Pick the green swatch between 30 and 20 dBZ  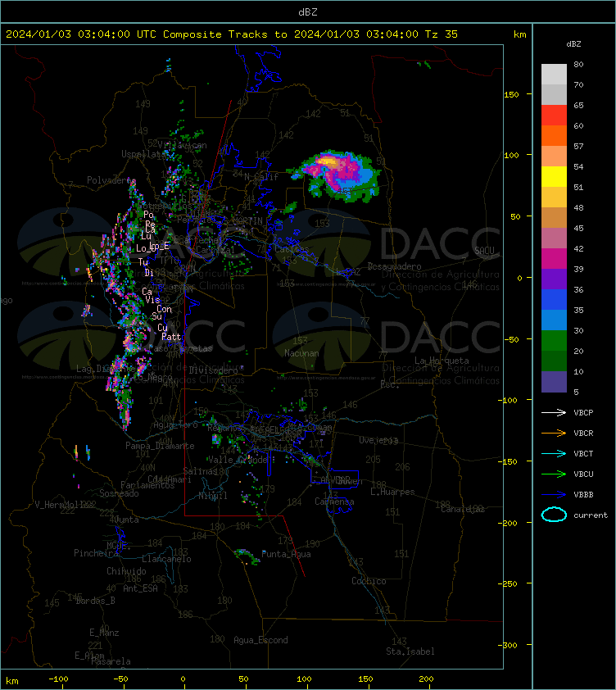(554, 340)
